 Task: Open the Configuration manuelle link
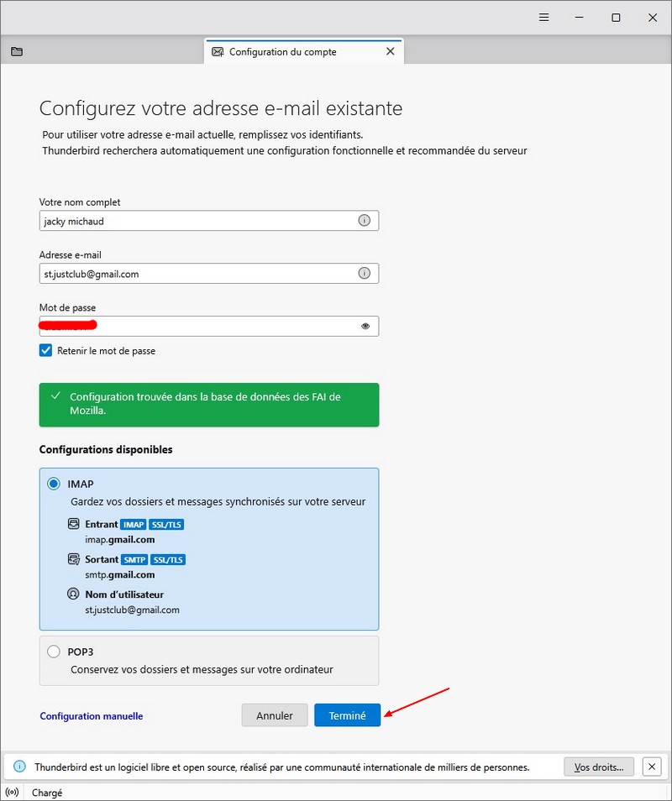[x=92, y=716]
